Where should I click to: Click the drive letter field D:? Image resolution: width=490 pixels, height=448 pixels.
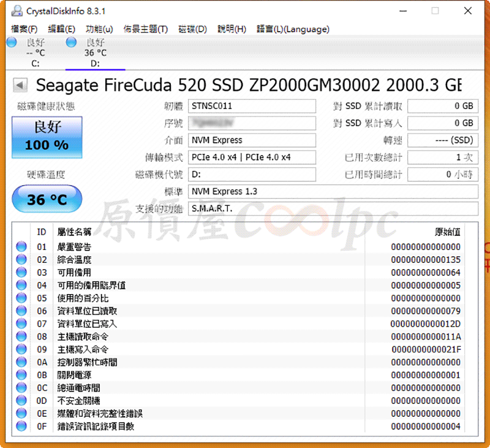(x=252, y=174)
